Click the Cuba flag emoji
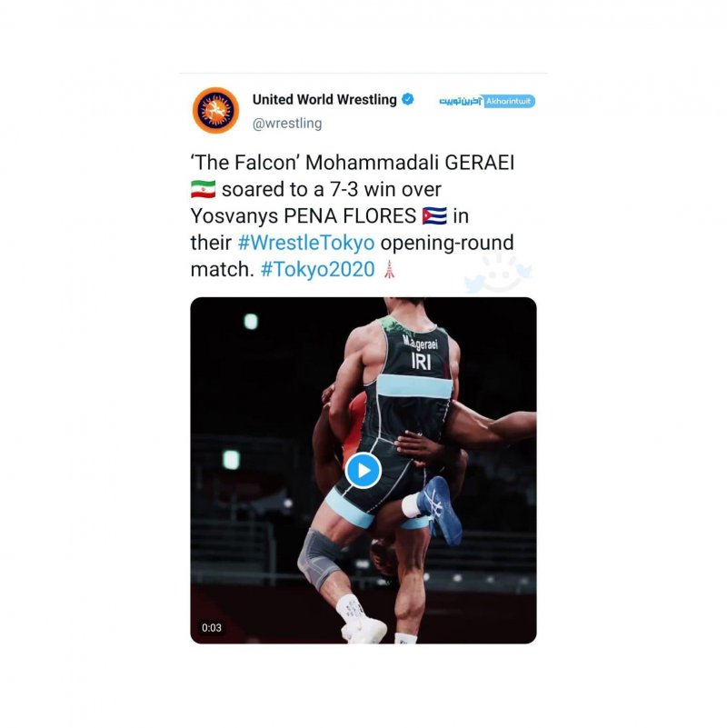Image resolution: width=727 pixels, height=728 pixels. click(434, 216)
